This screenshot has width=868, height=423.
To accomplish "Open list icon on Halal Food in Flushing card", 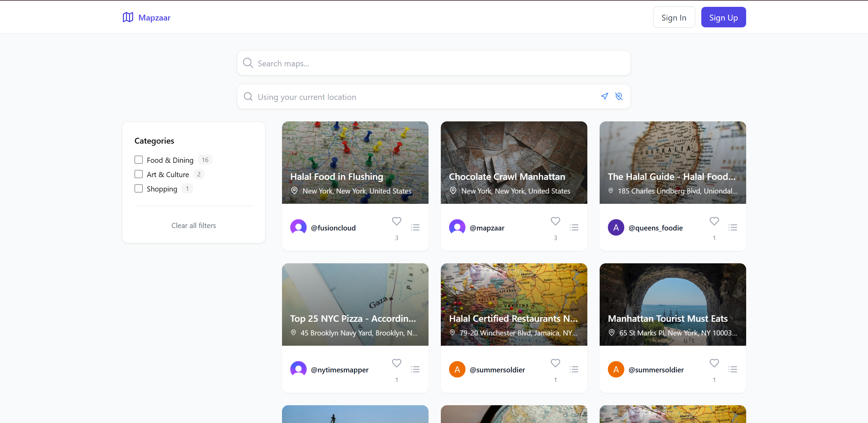I will click(x=415, y=227).
